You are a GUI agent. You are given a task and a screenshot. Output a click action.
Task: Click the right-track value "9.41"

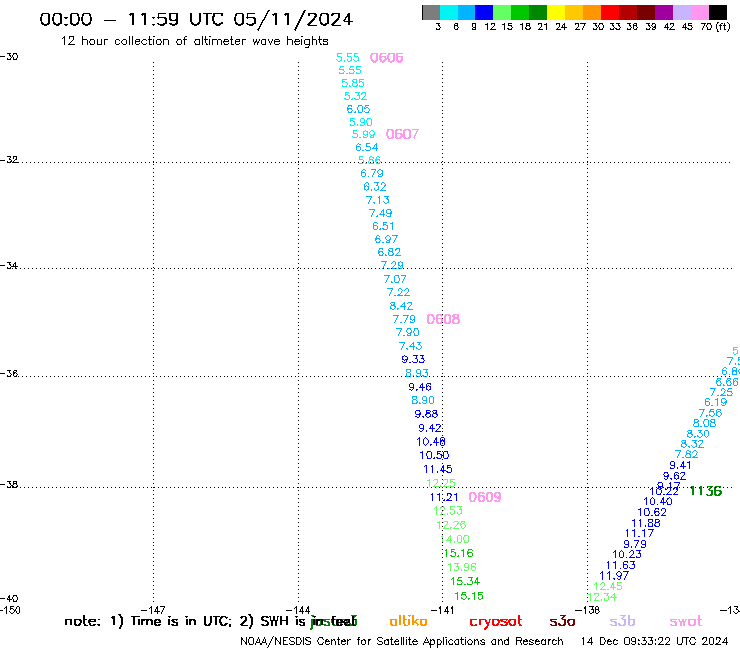(681, 465)
